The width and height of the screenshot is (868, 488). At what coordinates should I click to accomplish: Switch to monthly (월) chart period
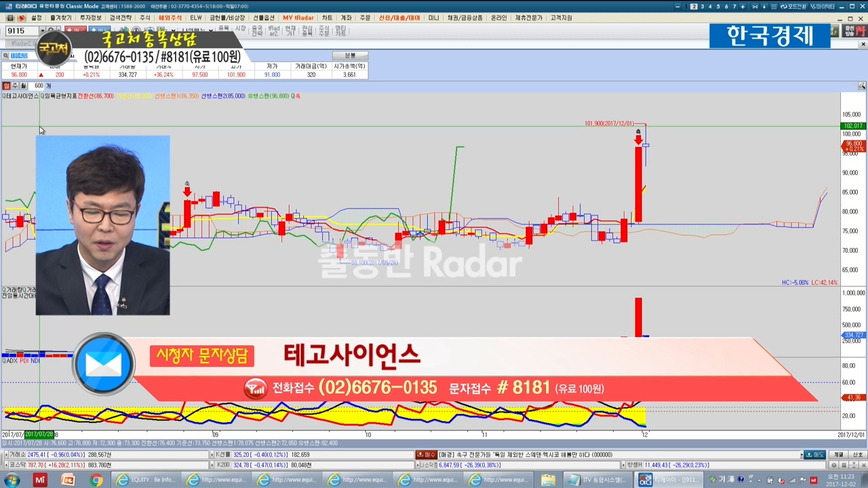coord(22,86)
